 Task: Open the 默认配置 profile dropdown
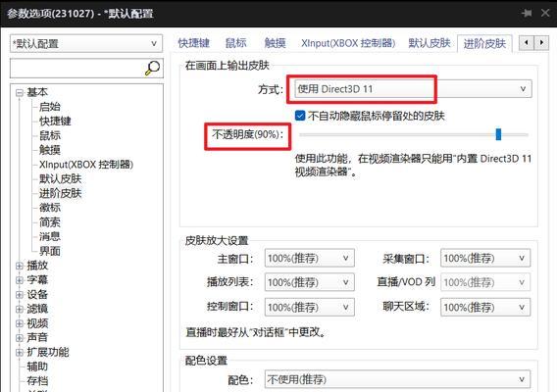point(86,44)
